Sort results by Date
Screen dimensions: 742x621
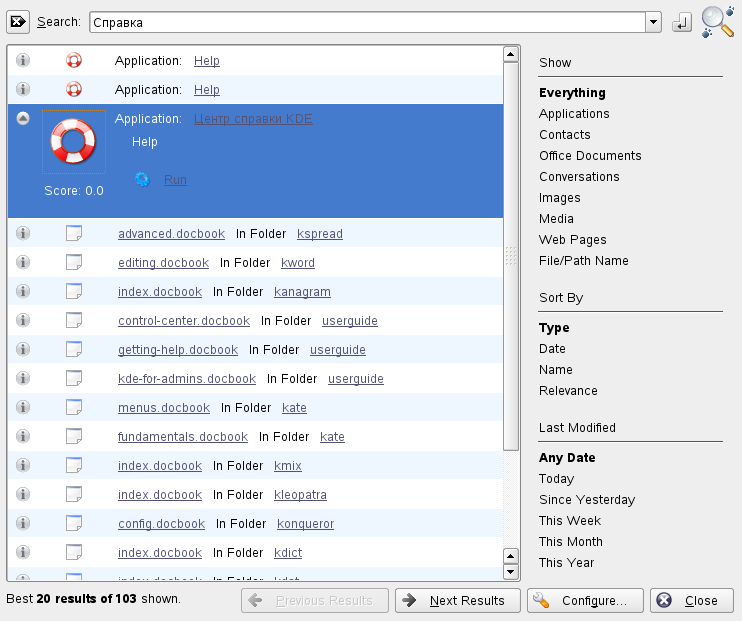tap(552, 349)
